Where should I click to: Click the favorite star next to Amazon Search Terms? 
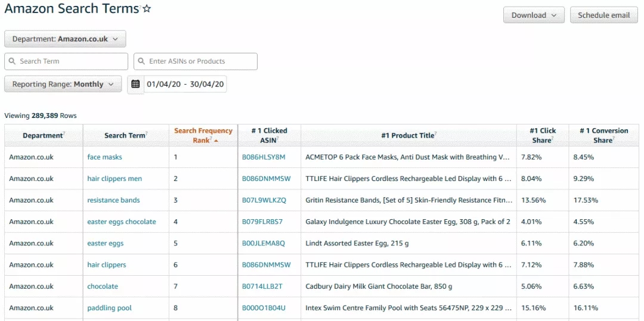click(x=147, y=9)
